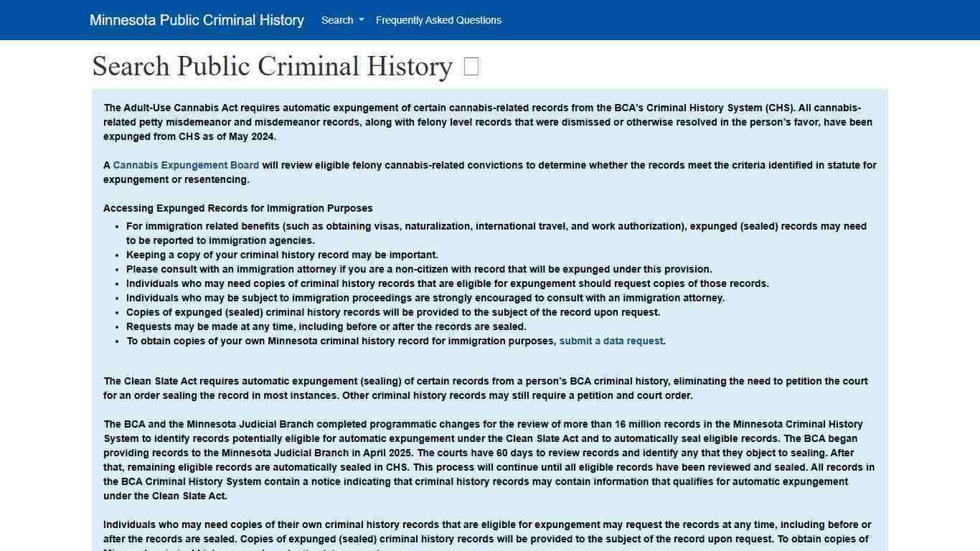Open the Cannabis Expungement Board link

[186, 165]
